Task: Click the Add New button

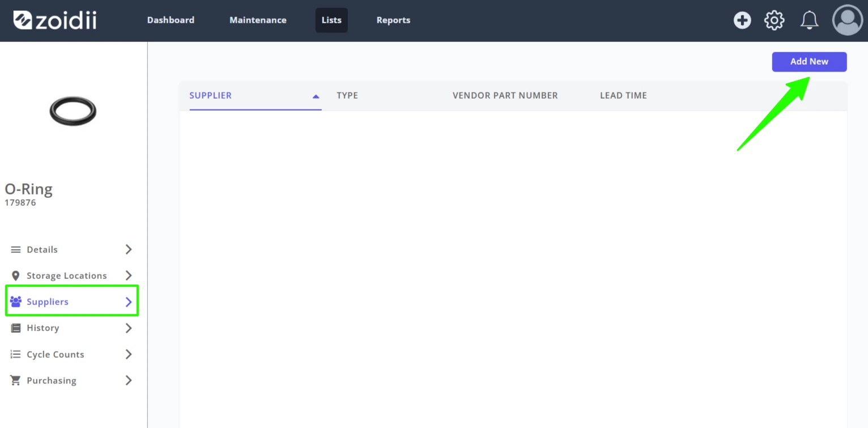Action: [x=809, y=62]
